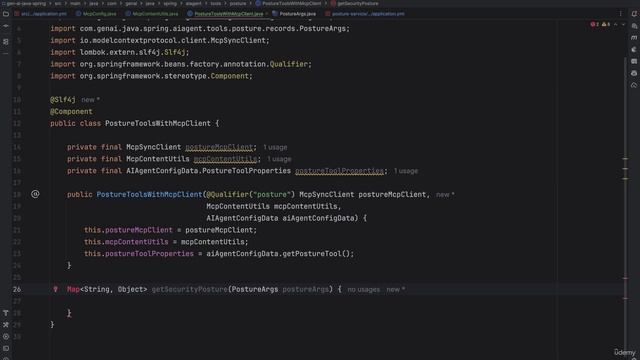Switch to the PostureArgs.java tab

click(x=294, y=14)
